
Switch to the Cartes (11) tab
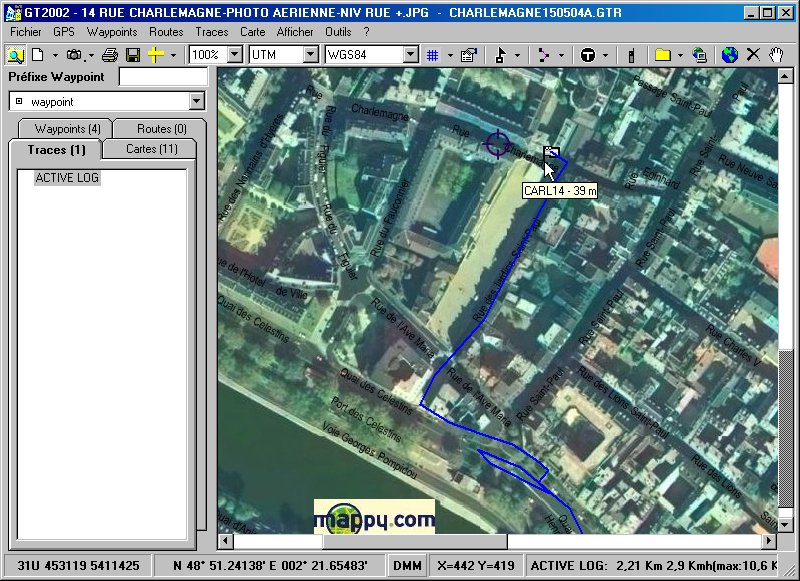[152, 149]
